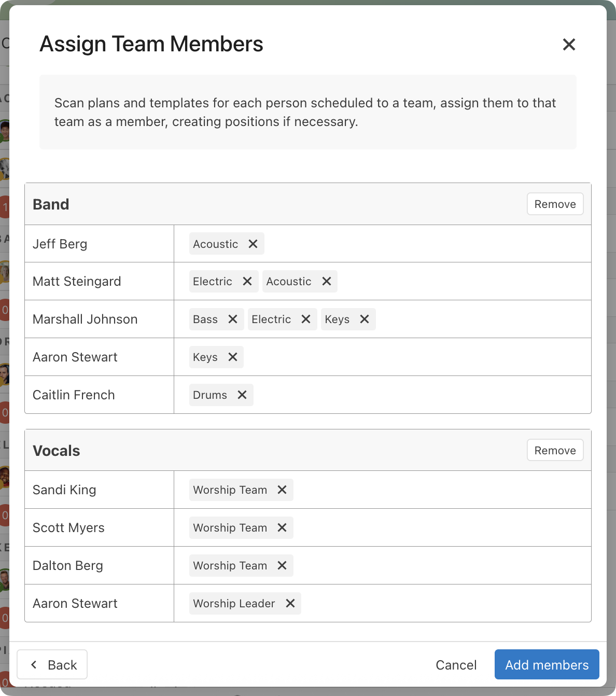Remove Worship Team from Sandi King
Image resolution: width=616 pixels, height=696 pixels.
point(282,490)
